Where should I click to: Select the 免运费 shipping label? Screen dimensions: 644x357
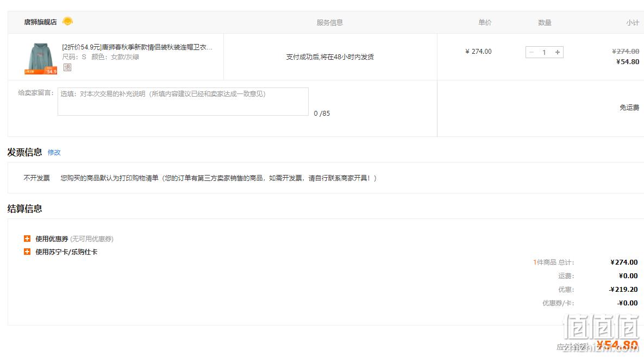coord(629,108)
